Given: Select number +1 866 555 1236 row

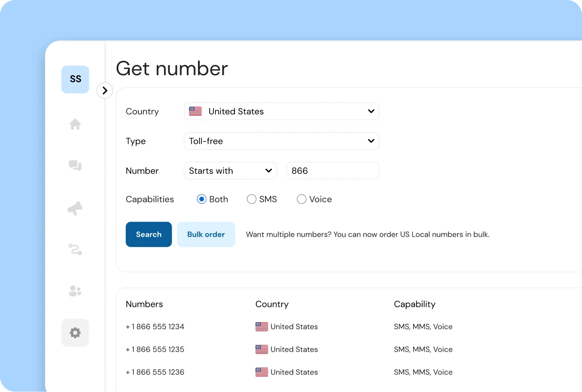Looking at the screenshot, I should click(x=155, y=372).
